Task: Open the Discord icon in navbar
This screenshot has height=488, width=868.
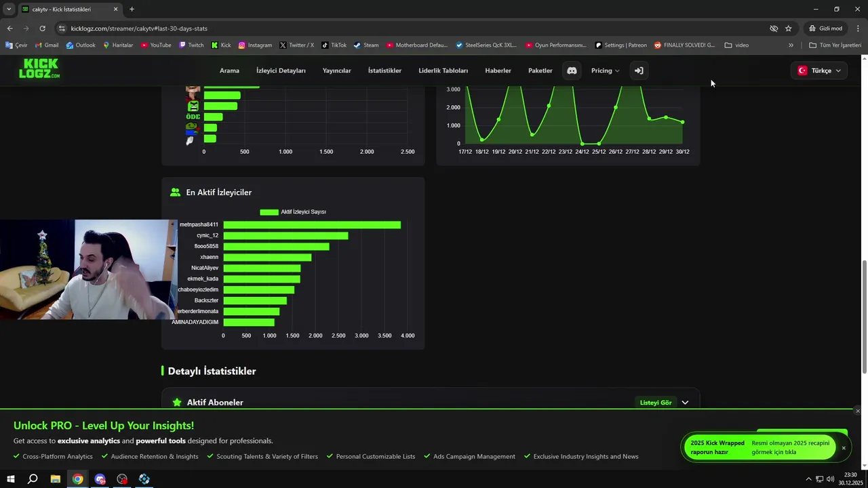Action: (572, 70)
